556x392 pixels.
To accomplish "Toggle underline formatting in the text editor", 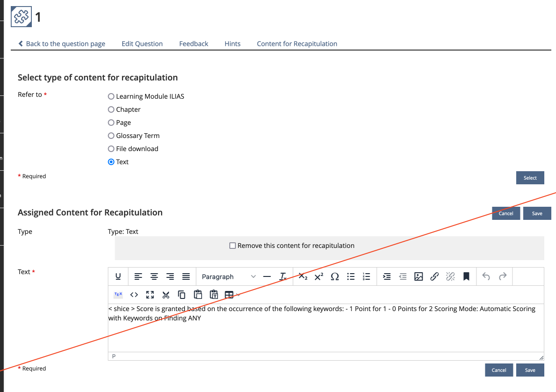I will point(118,276).
